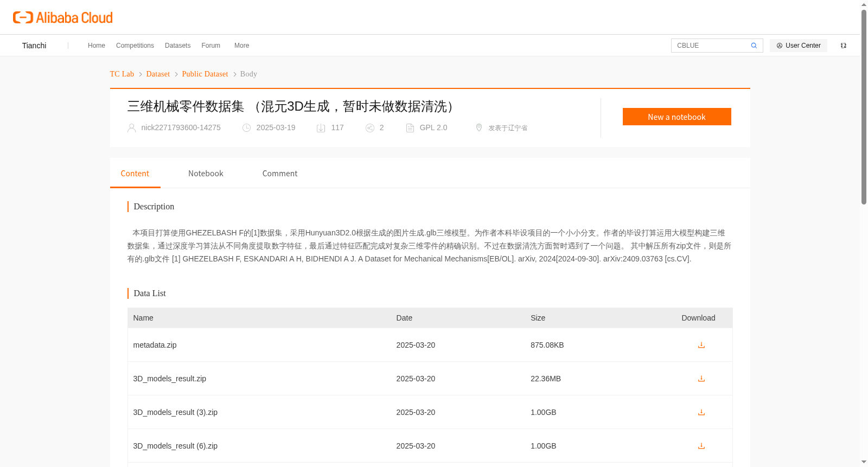Click the location pin icon

(479, 127)
